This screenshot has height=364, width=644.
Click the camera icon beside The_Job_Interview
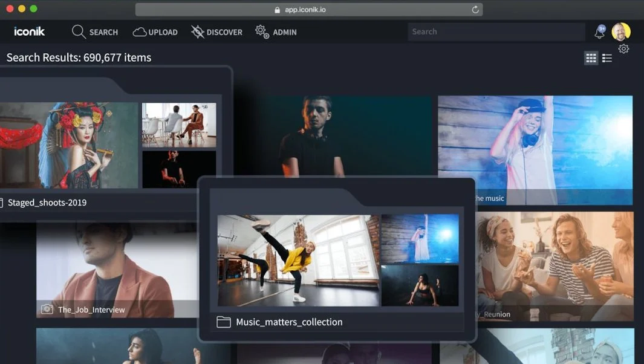click(47, 310)
